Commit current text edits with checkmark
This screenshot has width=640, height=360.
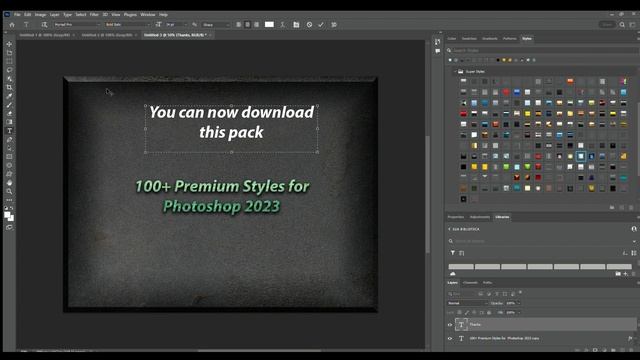(321, 24)
